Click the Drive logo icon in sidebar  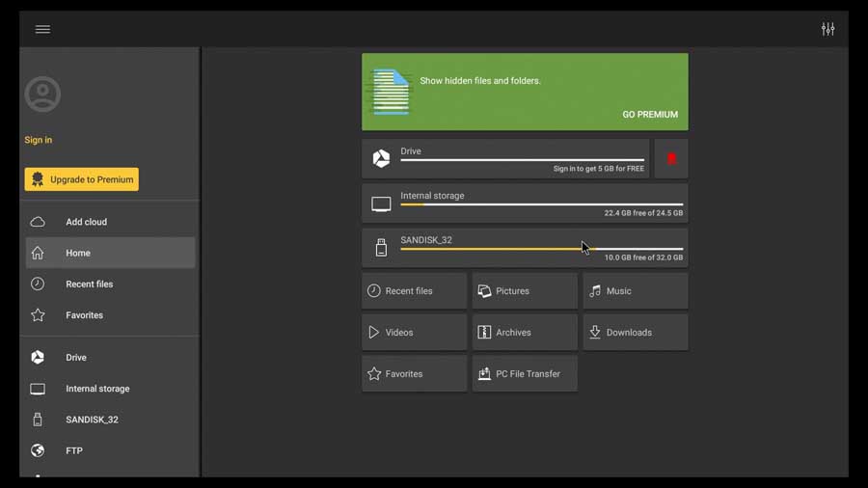(x=38, y=358)
